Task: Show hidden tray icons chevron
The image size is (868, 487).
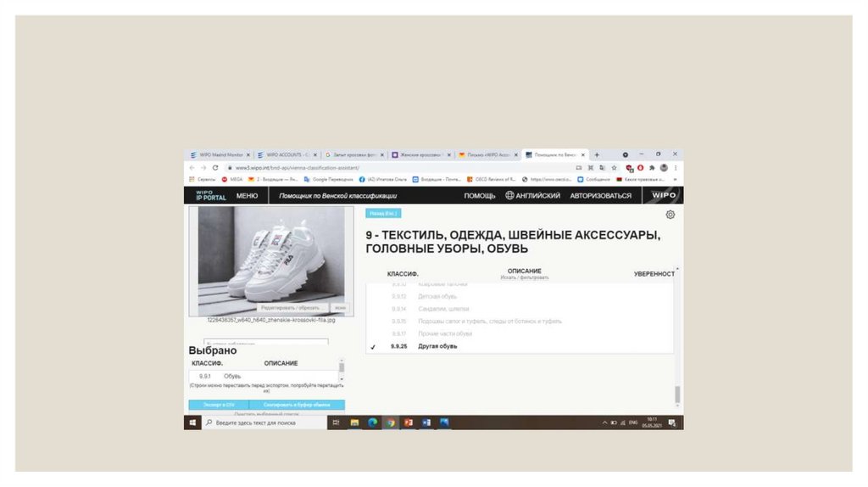Action: (604, 423)
